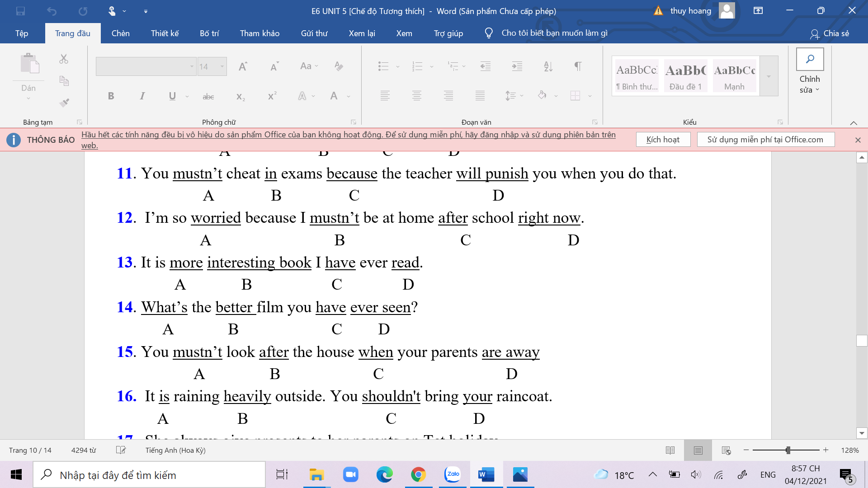Click the spelling proofing icon in status bar

[x=121, y=450]
